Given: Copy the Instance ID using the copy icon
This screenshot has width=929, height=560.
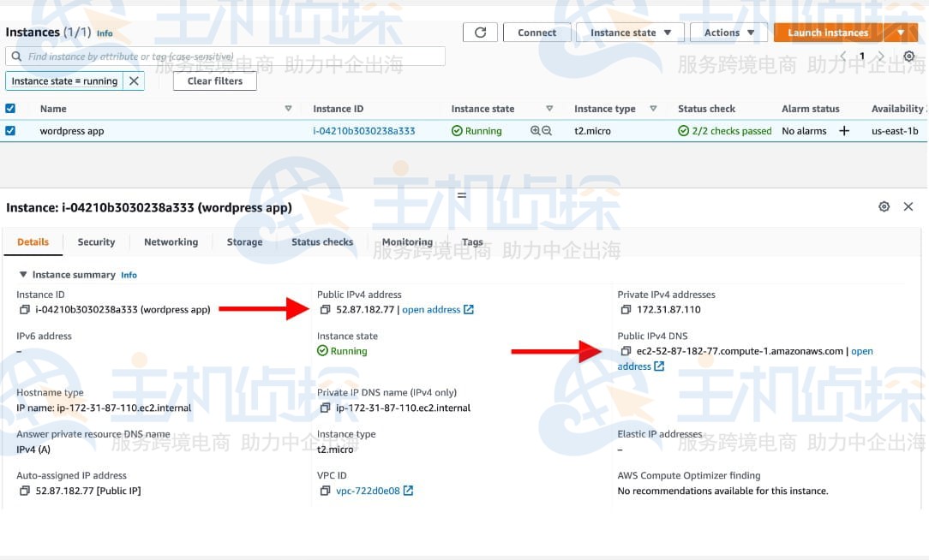Looking at the screenshot, I should click(x=24, y=309).
